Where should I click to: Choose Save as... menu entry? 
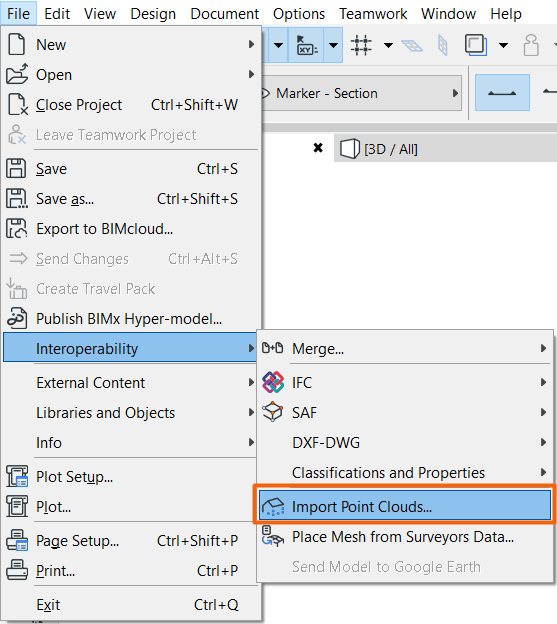pyautogui.click(x=130, y=199)
